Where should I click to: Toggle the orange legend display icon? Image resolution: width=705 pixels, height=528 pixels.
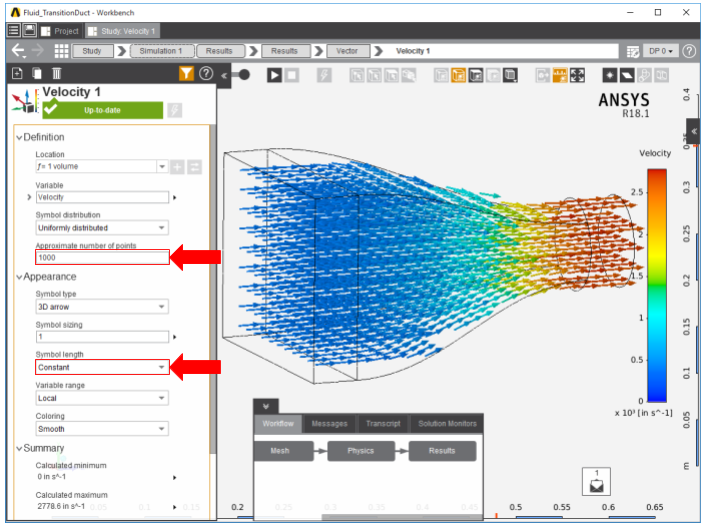point(560,75)
